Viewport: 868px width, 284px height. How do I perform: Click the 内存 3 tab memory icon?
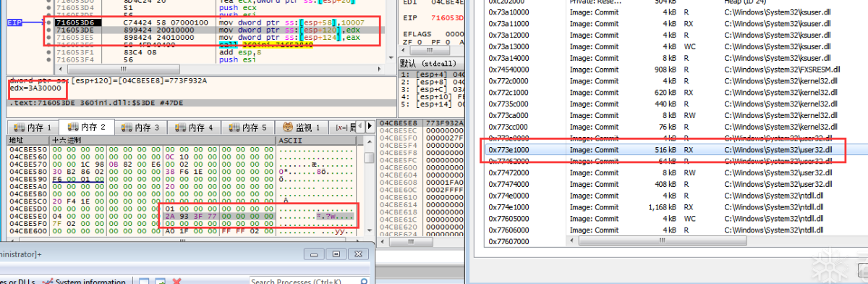pos(127,128)
